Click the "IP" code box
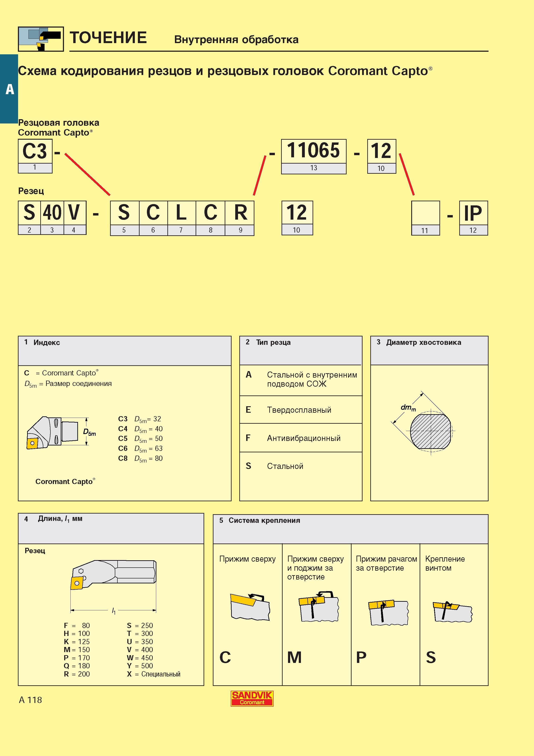 473,218
